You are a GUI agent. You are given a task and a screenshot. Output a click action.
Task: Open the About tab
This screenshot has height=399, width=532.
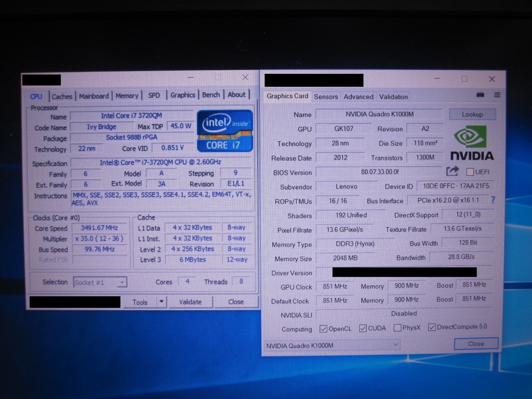236,95
